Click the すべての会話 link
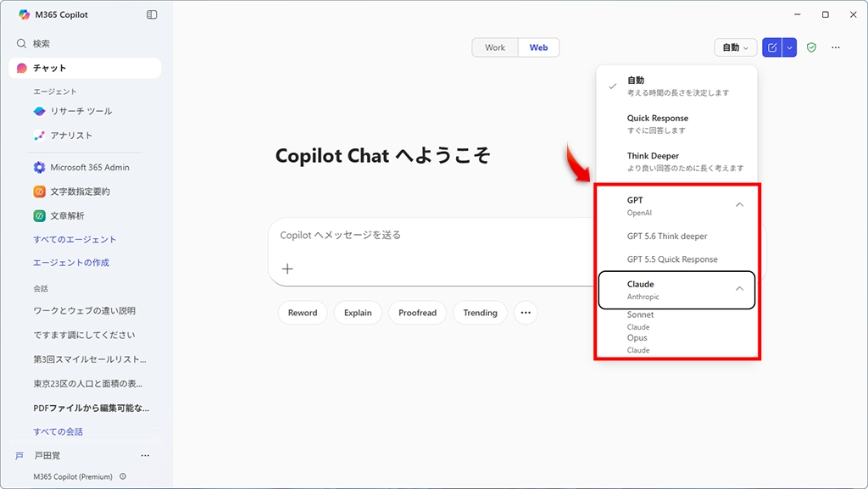 pos(58,431)
